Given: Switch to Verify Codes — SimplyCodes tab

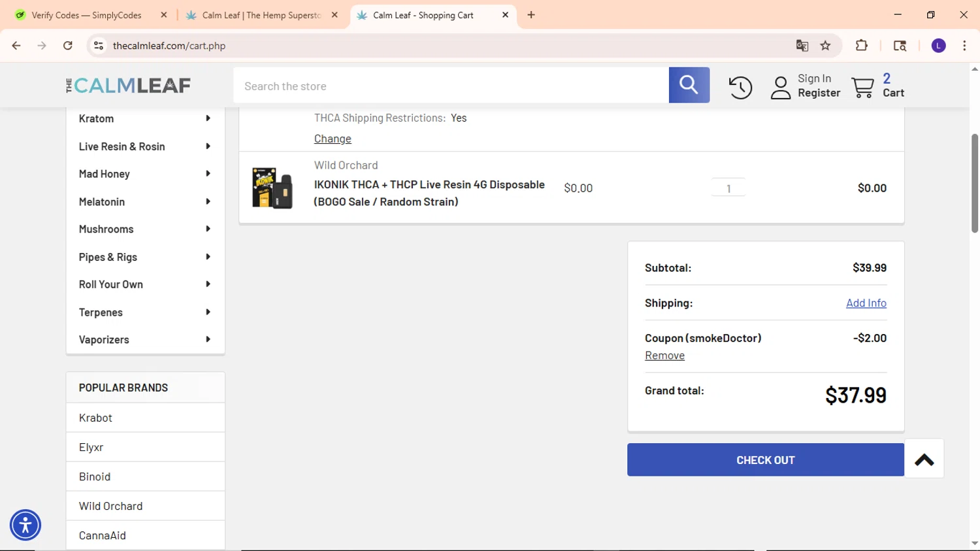Looking at the screenshot, I should click(86, 15).
